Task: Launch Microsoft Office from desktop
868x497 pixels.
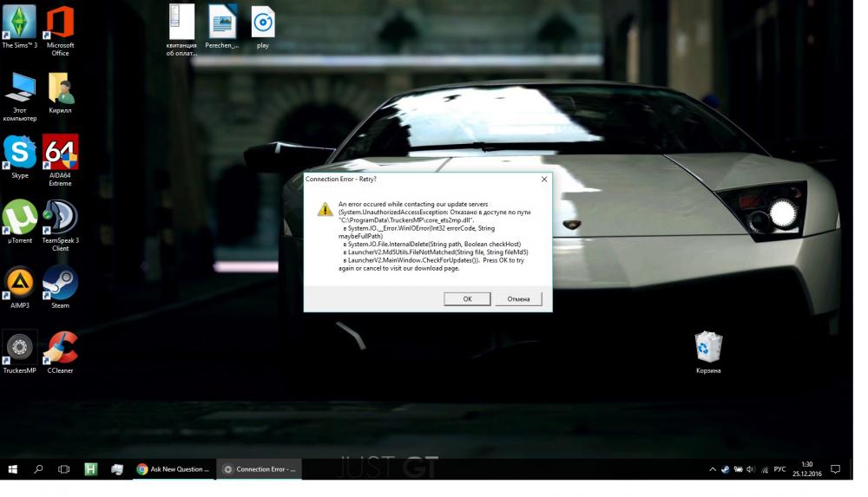Action: tap(60, 23)
